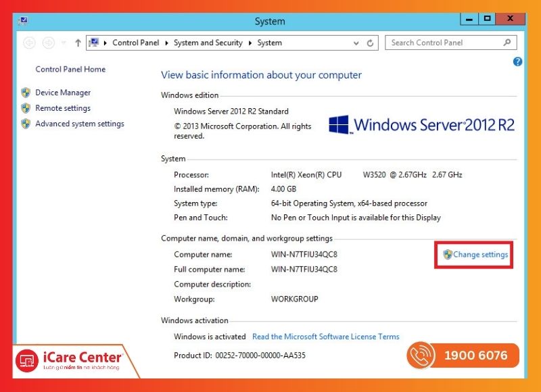Close the System window
The width and height of the screenshot is (541, 392).
click(511, 20)
